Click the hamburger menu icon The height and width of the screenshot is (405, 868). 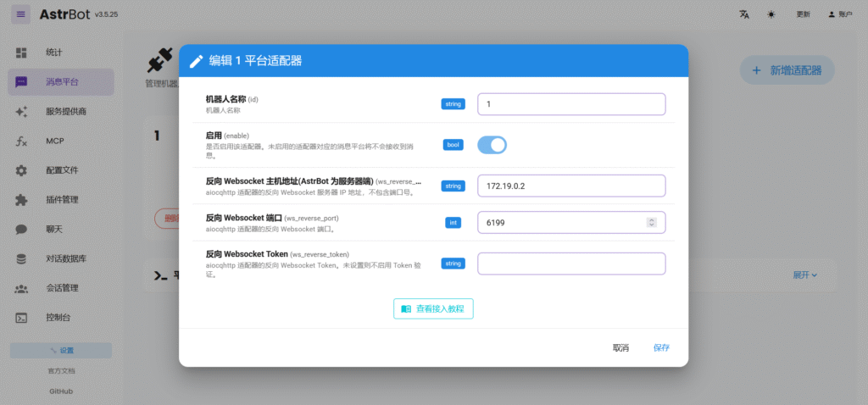click(x=21, y=14)
